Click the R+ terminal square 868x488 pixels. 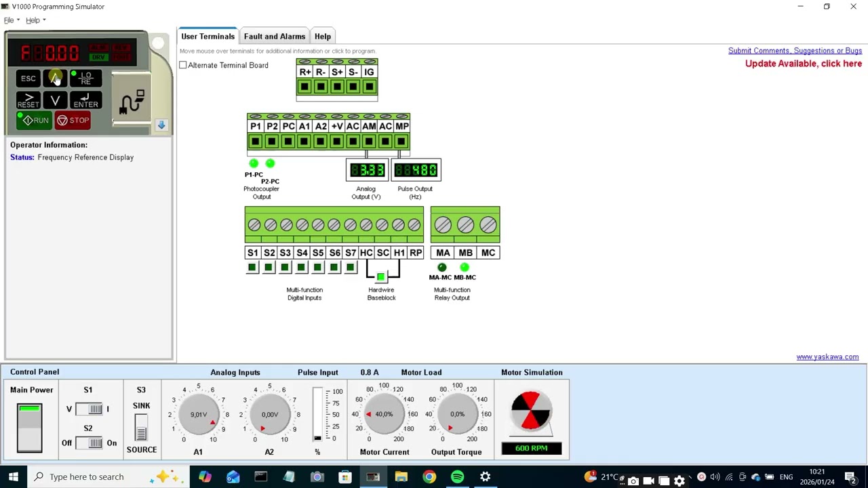pos(304,87)
